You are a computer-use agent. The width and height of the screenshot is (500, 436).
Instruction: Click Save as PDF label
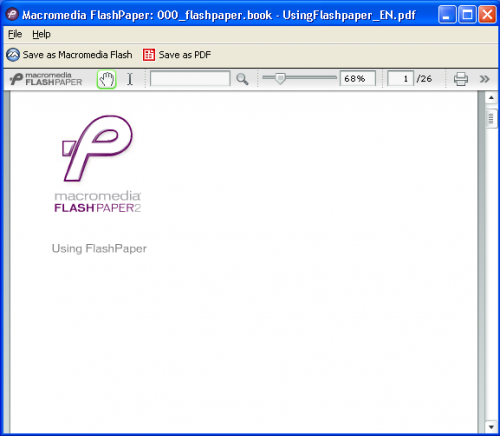[x=185, y=55]
